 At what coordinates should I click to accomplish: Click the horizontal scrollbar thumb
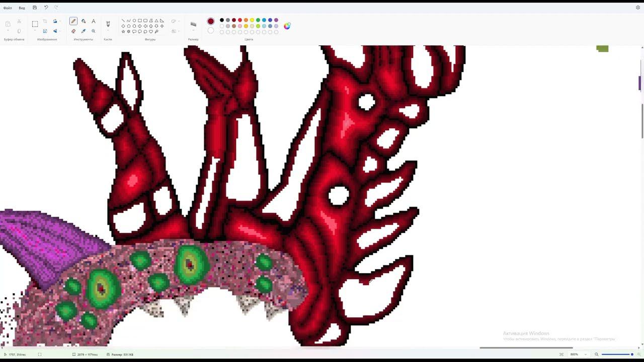point(526,347)
